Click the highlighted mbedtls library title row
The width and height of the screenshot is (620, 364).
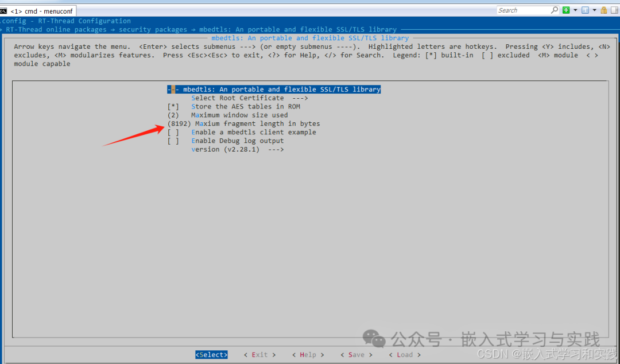(274, 90)
